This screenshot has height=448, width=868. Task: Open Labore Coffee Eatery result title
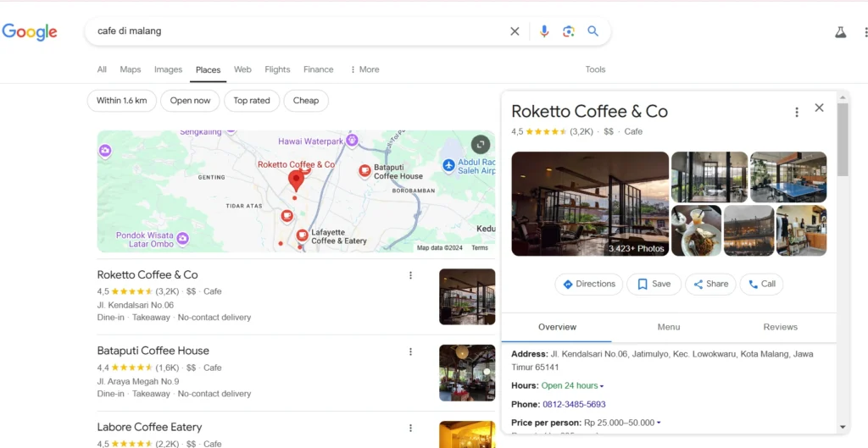149,427
